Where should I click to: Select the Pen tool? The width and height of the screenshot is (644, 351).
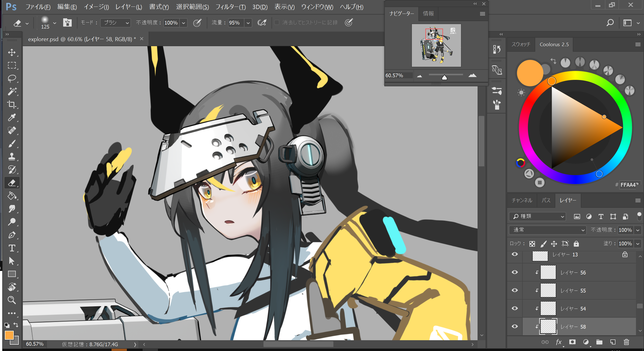click(12, 235)
